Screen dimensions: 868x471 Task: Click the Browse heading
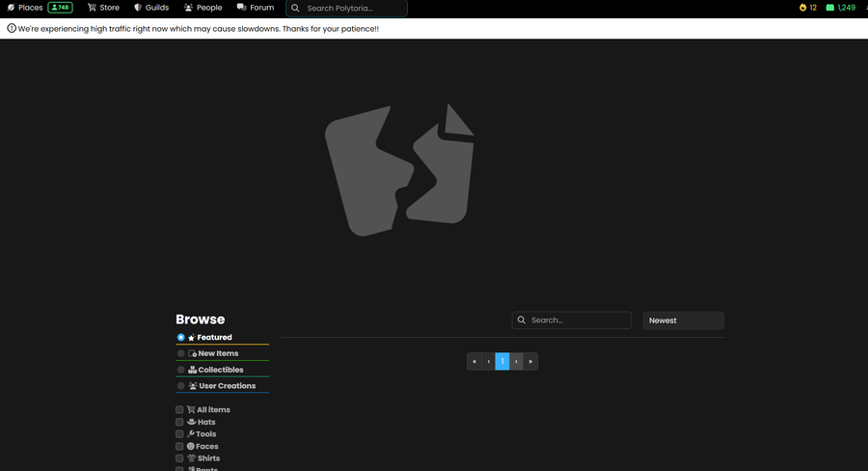201,319
